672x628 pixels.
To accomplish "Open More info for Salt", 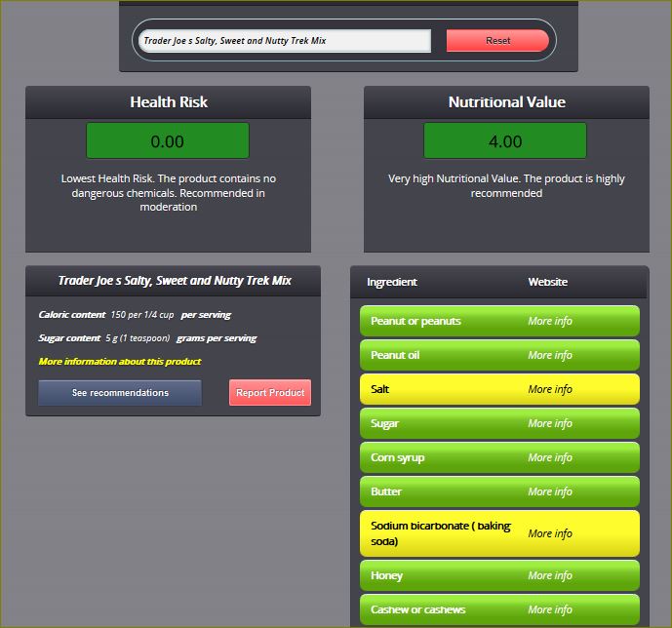I will [x=550, y=389].
